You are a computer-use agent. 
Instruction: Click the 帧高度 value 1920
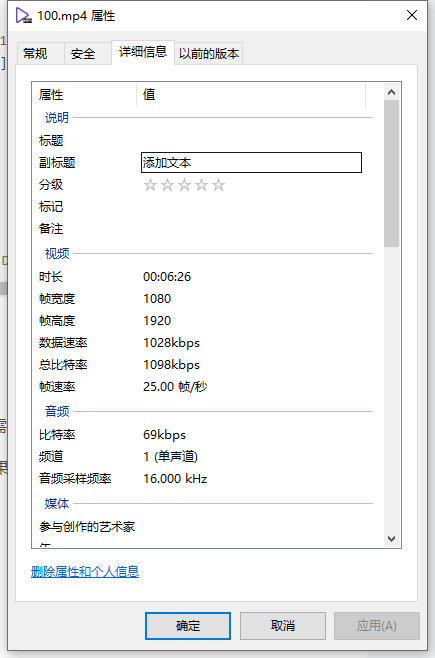pos(157,321)
